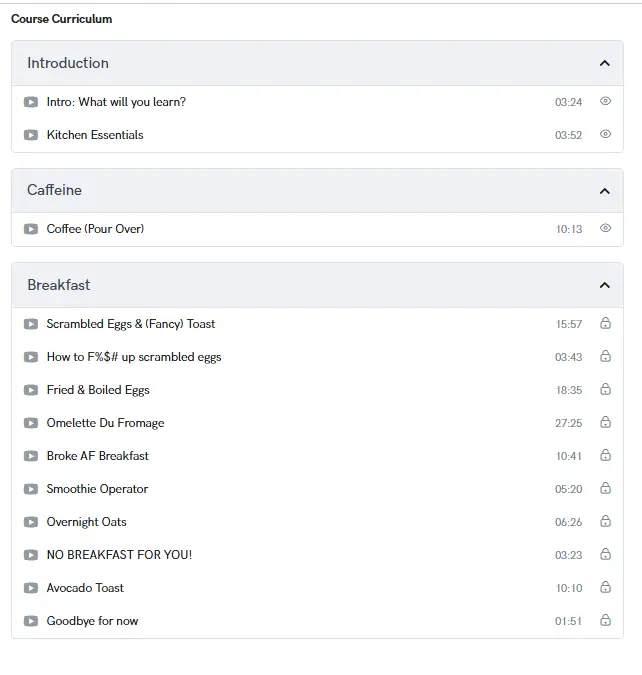Collapse the Breakfast section chevron

[604, 285]
